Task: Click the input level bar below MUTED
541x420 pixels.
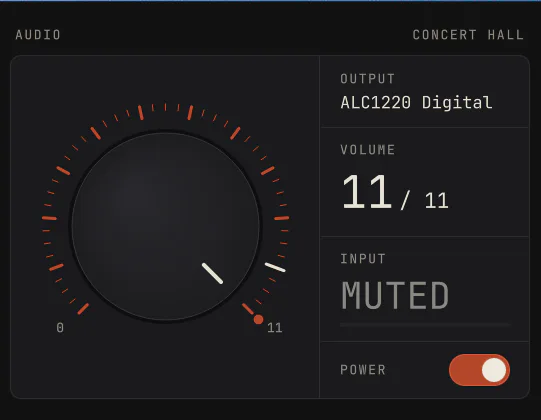Action: 425,325
